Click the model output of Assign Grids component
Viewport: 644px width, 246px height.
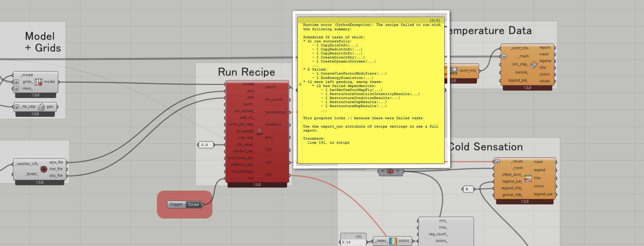tap(49, 82)
